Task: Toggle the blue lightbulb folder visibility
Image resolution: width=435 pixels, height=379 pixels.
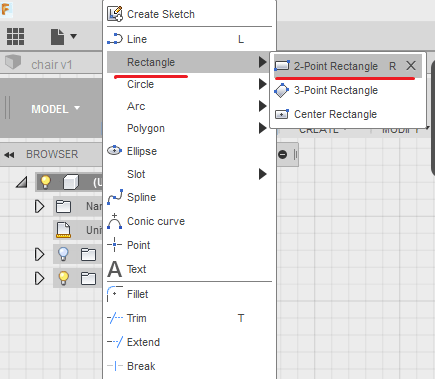Action: (63, 254)
